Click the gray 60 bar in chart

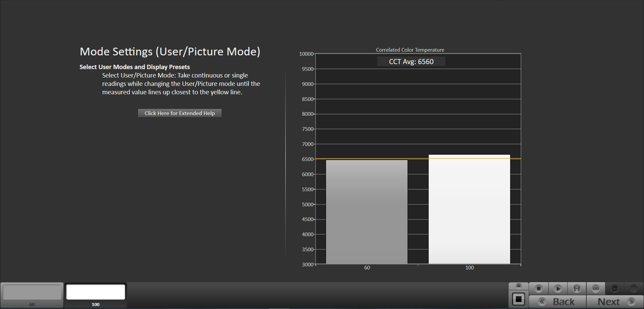[x=367, y=212]
